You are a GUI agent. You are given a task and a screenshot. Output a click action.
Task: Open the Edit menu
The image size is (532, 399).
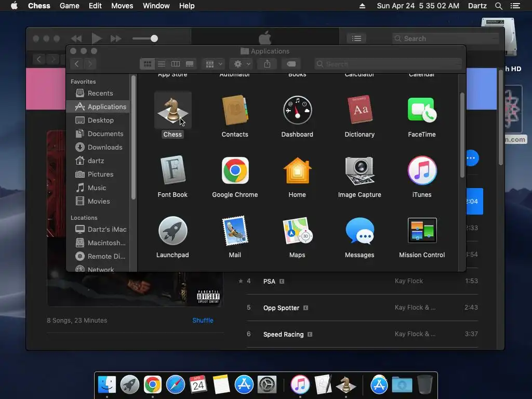pos(96,6)
